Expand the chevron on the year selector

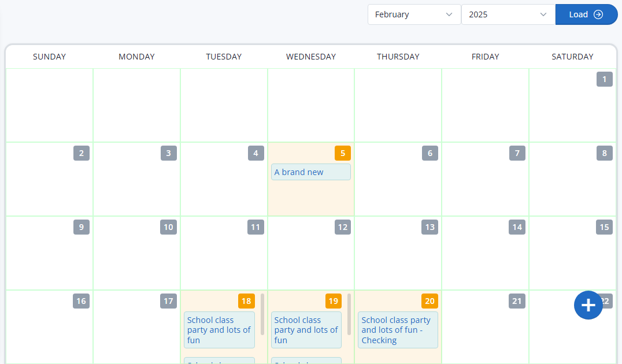(542, 14)
